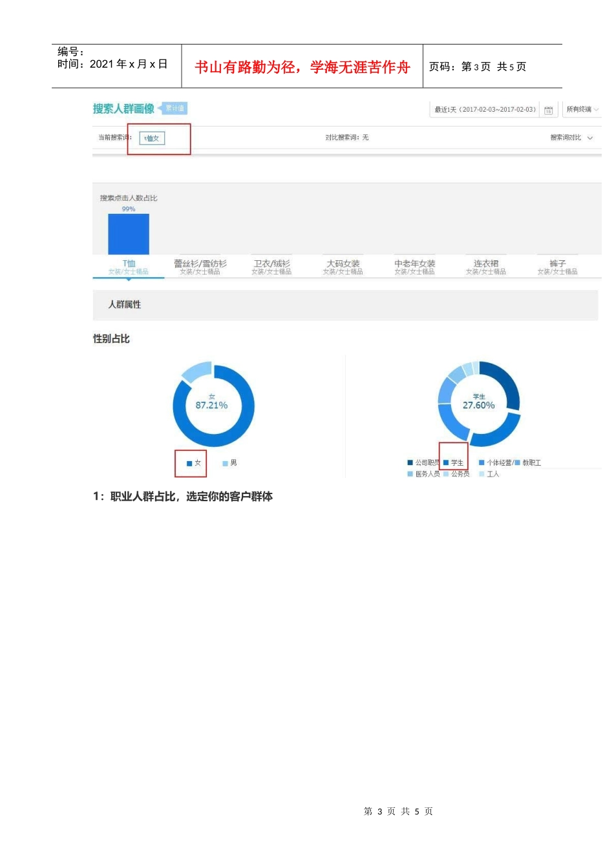Toggle the 医务人员 legend swatch

(x=410, y=475)
